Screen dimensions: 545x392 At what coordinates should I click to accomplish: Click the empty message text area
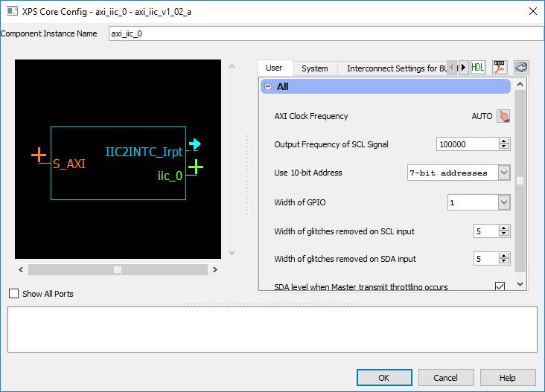[x=272, y=330]
